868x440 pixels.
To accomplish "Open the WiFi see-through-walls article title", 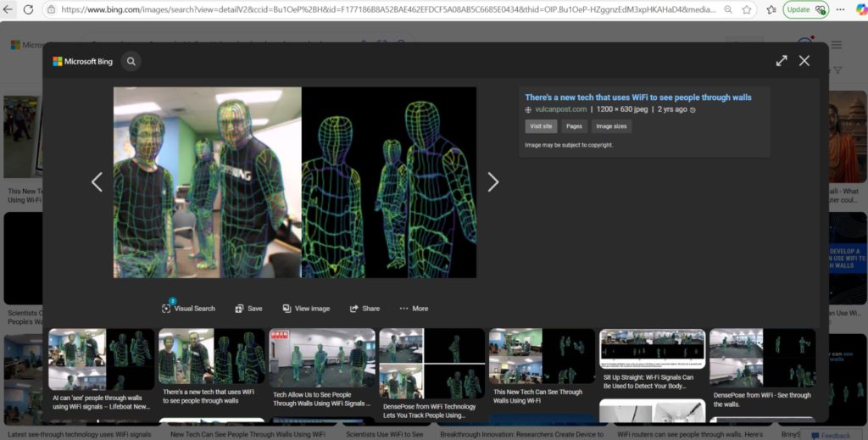I will click(x=637, y=97).
